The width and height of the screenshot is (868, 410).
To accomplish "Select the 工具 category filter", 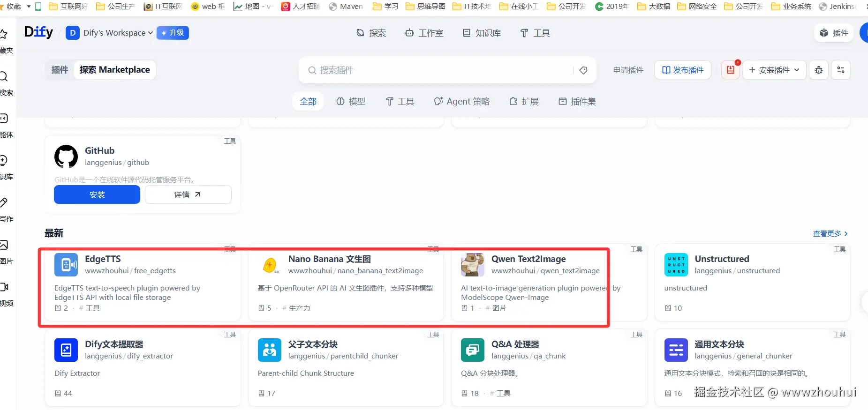I will (400, 102).
